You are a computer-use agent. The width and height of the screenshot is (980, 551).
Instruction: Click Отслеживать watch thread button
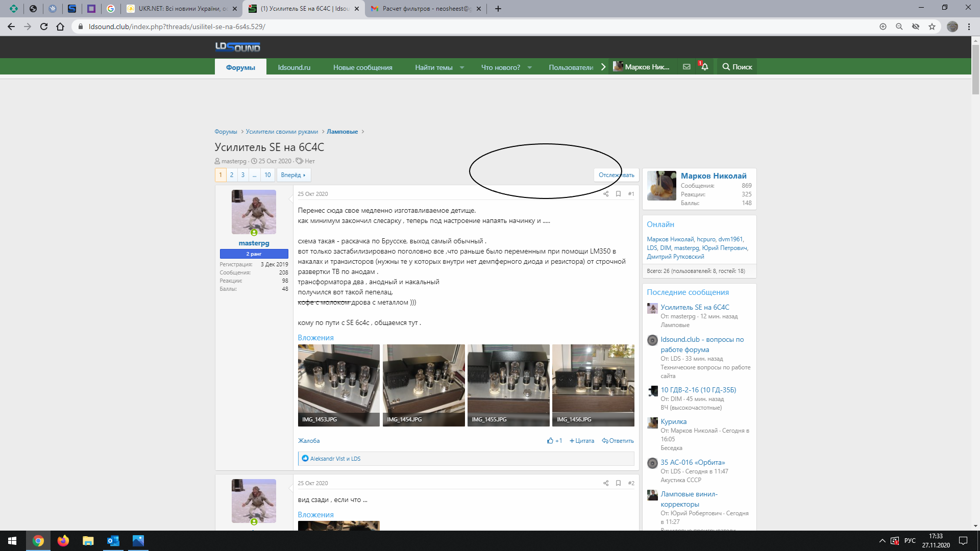(616, 175)
